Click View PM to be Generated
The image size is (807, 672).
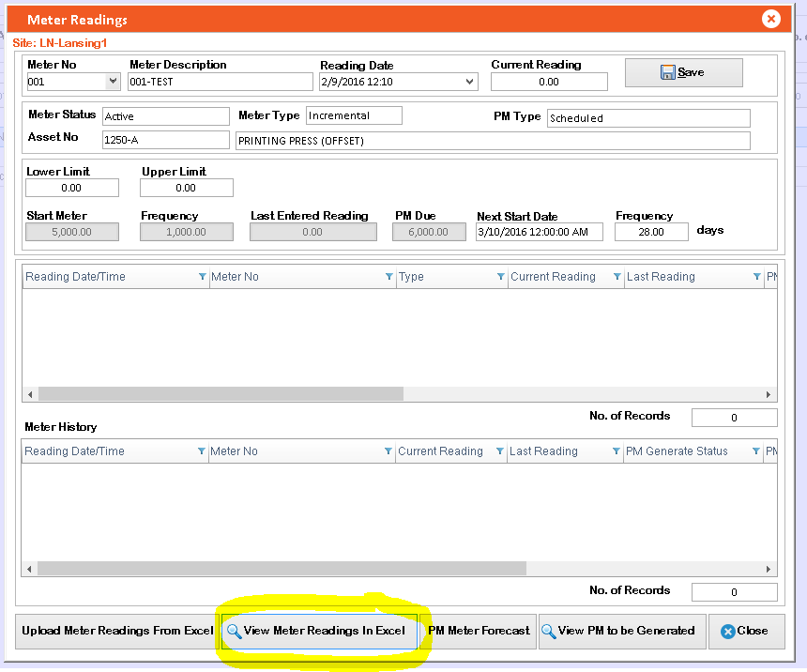[622, 631]
